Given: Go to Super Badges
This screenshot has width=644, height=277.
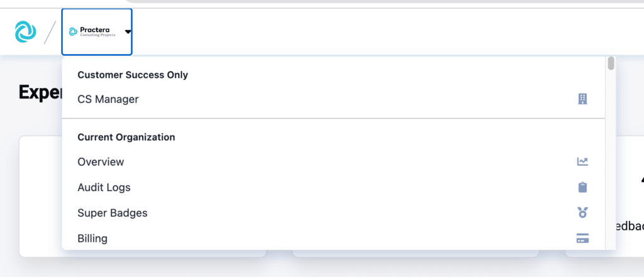Looking at the screenshot, I should [x=113, y=213].
